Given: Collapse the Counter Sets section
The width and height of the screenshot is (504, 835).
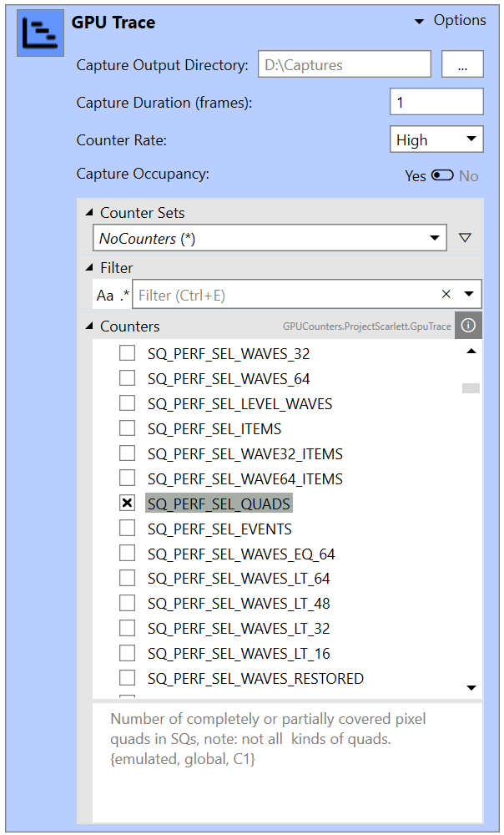Looking at the screenshot, I should 89,212.
